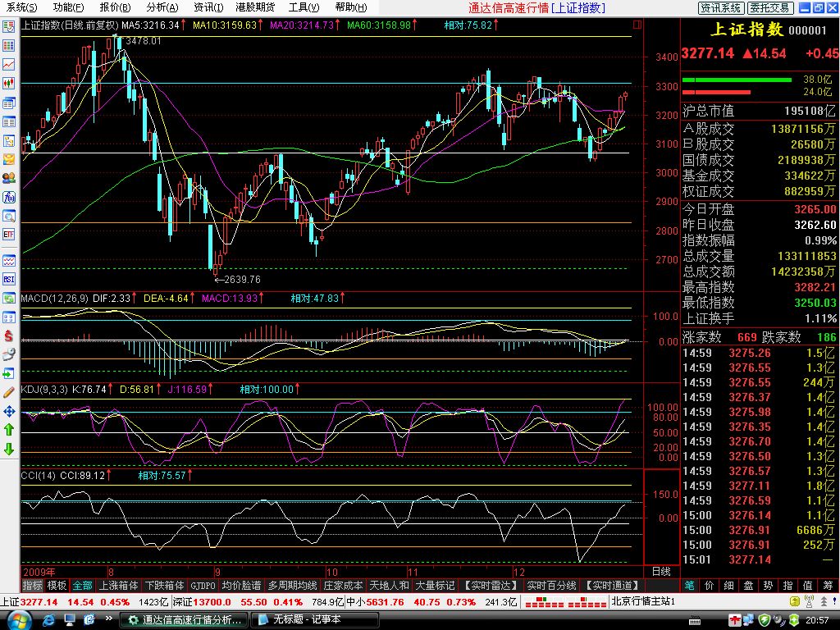Open the 帮助(H) menu
This screenshot has height=630, width=840.
click(350, 7)
